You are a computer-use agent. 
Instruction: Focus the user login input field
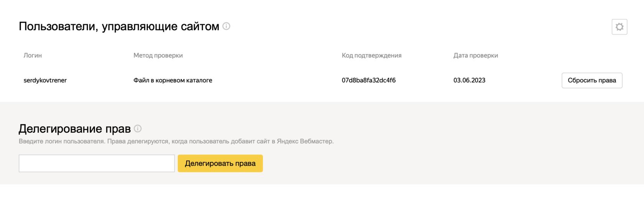(x=97, y=163)
